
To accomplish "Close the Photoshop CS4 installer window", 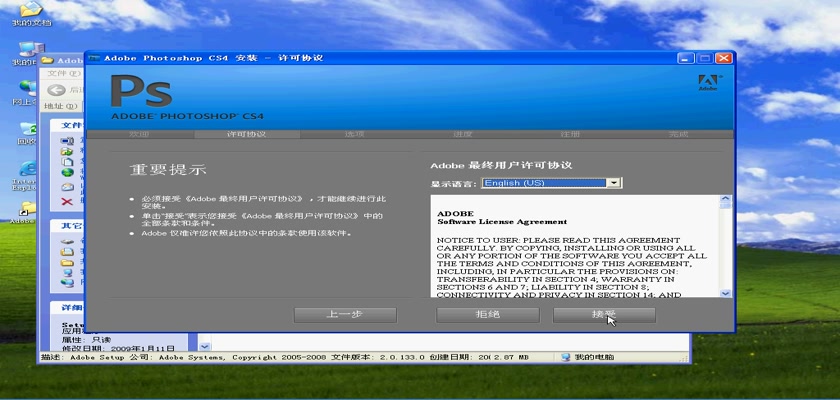I will pos(724,58).
